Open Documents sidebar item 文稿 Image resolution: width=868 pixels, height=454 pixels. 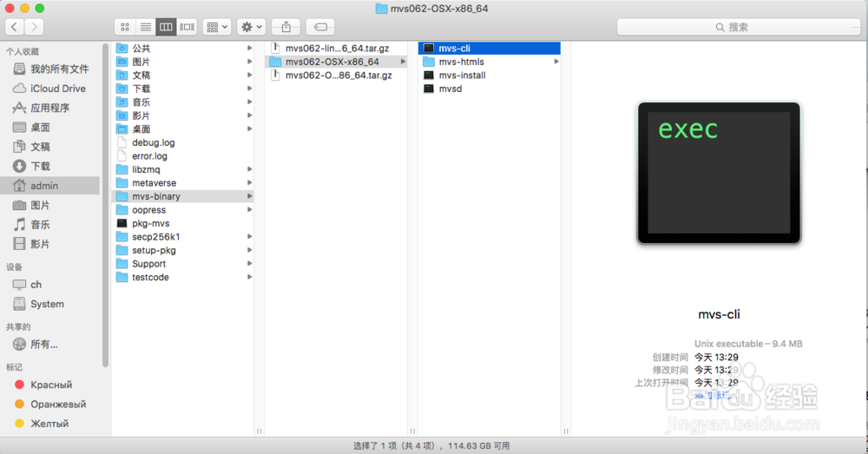[50, 147]
